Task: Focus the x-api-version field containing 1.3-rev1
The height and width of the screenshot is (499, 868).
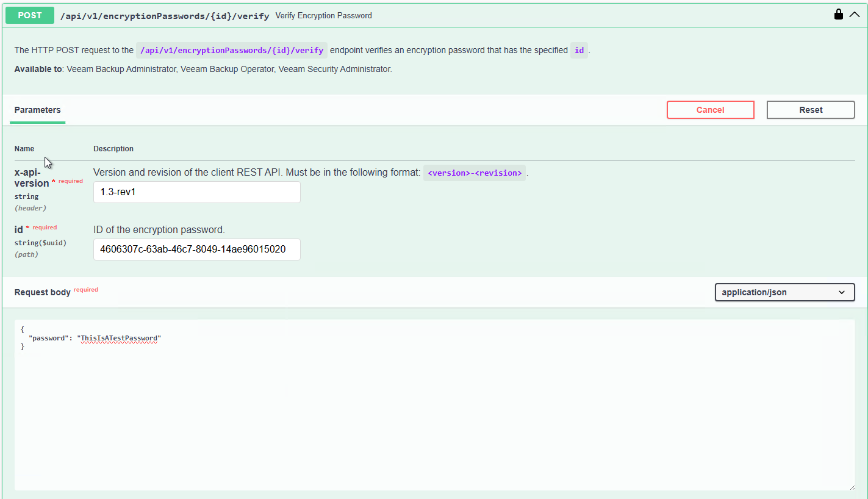Action: (x=196, y=192)
